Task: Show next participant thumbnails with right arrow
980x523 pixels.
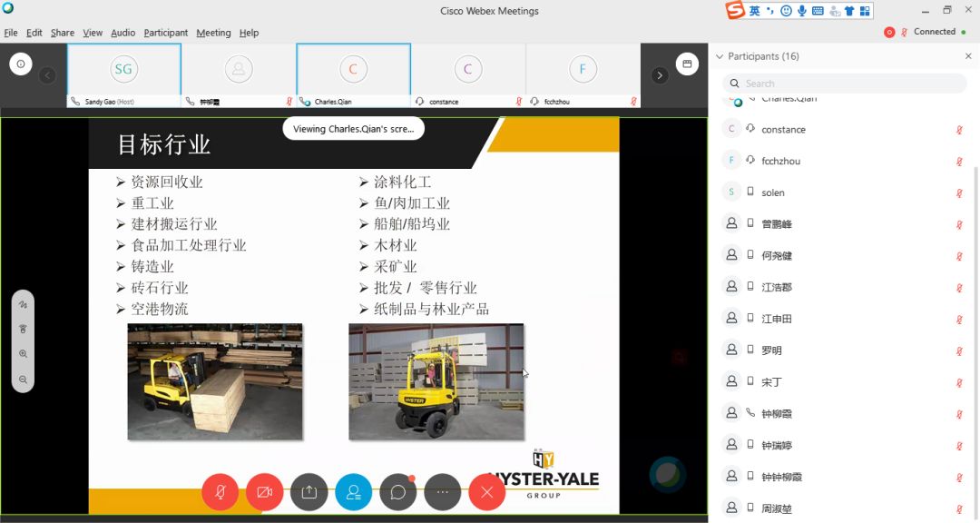Action: pos(660,75)
